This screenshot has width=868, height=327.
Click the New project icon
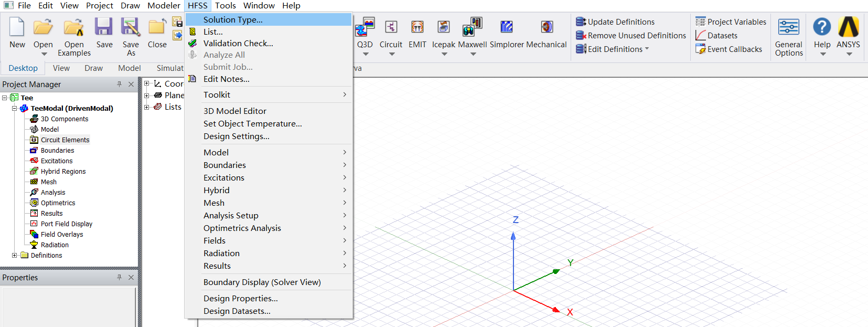tap(17, 27)
